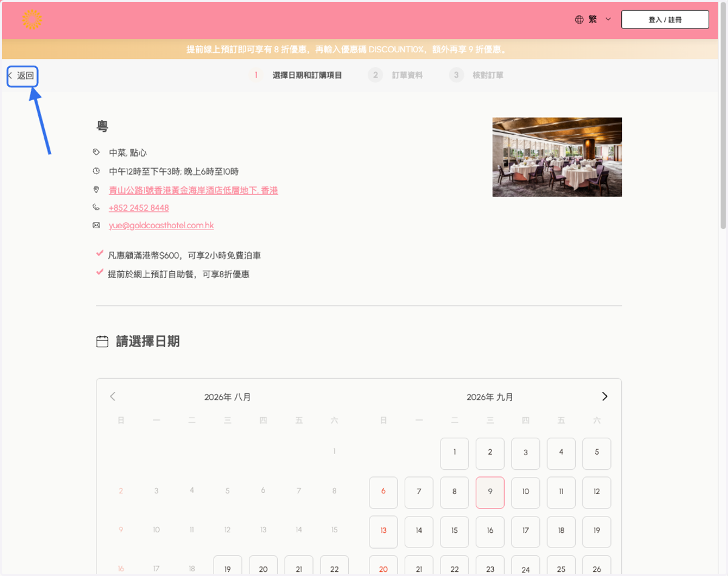
Task: Select step 2 訂單資料
Action: click(x=396, y=75)
